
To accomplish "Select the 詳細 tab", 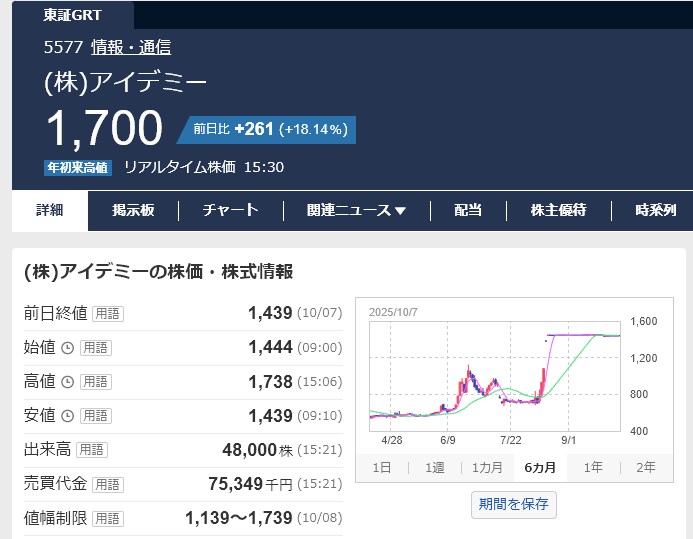I will [50, 210].
